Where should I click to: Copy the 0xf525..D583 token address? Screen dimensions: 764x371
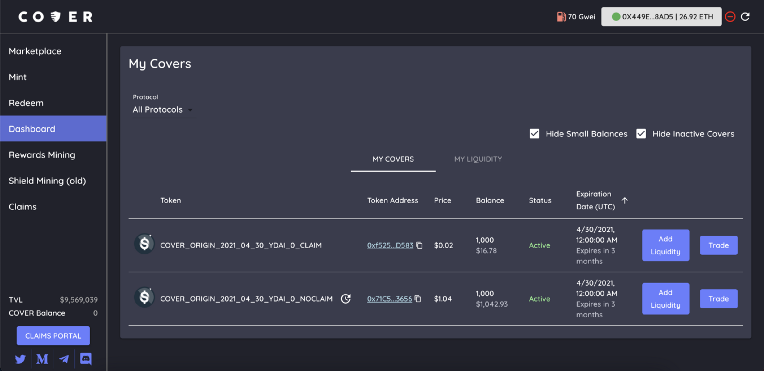[419, 245]
